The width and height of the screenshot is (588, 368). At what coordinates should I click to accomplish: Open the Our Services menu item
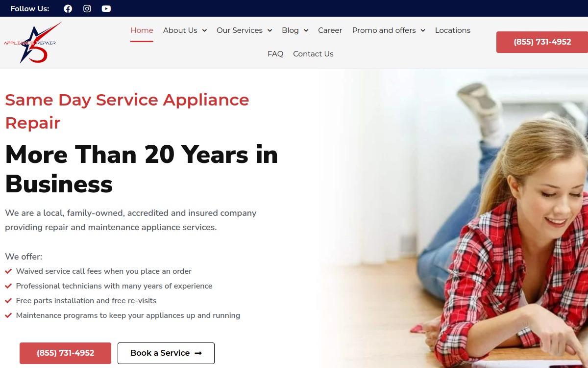[x=240, y=30]
